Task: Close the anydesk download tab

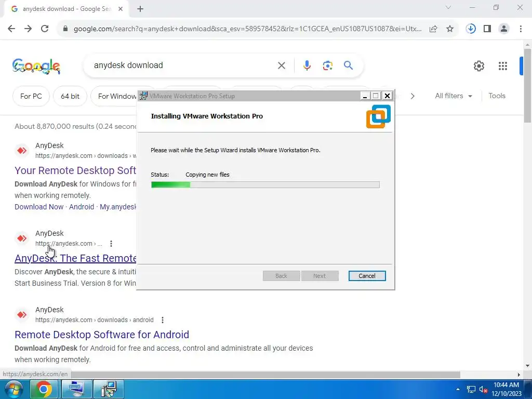Action: pyautogui.click(x=121, y=9)
